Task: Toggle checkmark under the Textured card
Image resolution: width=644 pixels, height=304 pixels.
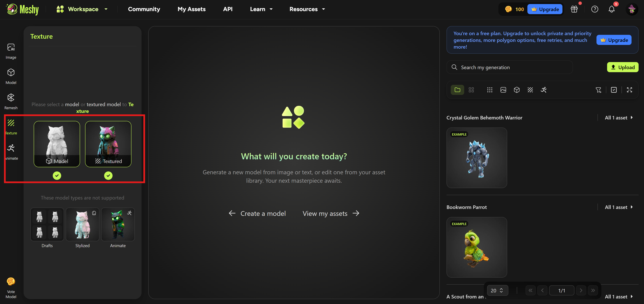Action: [x=108, y=175]
